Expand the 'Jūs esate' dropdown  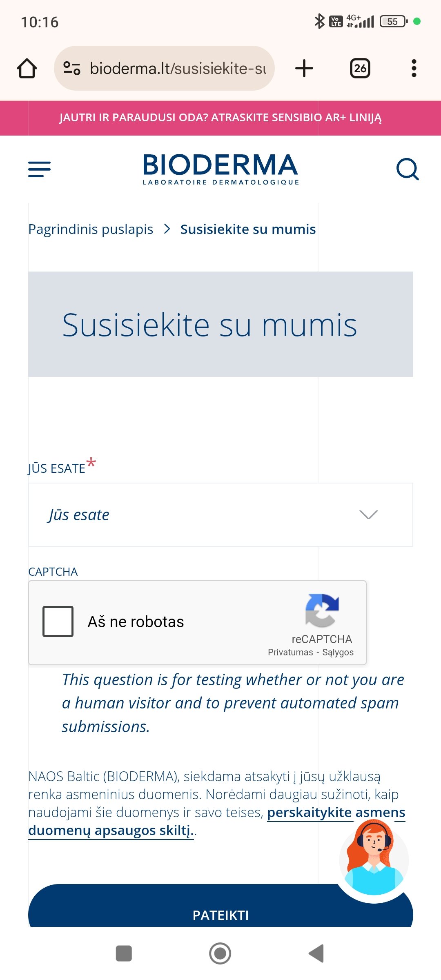[220, 514]
